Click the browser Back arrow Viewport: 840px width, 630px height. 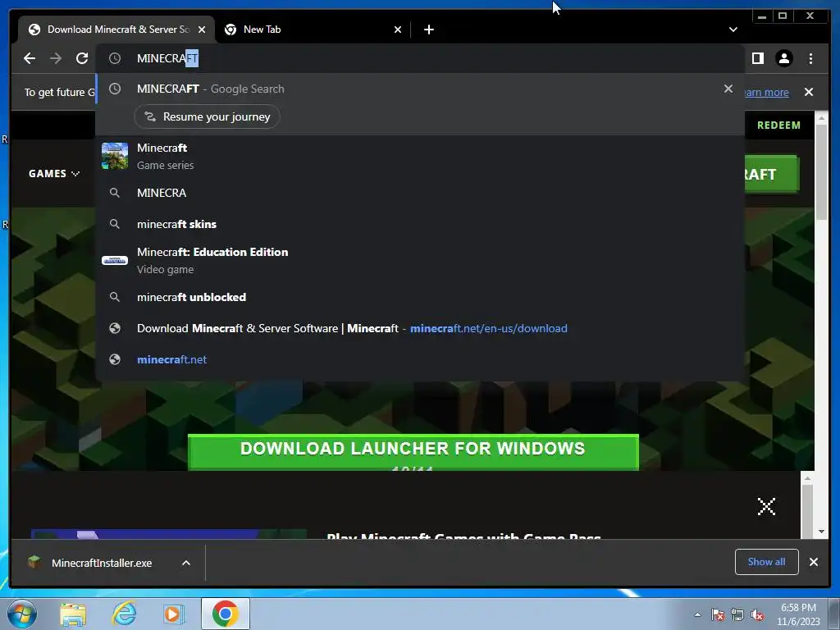click(x=30, y=58)
